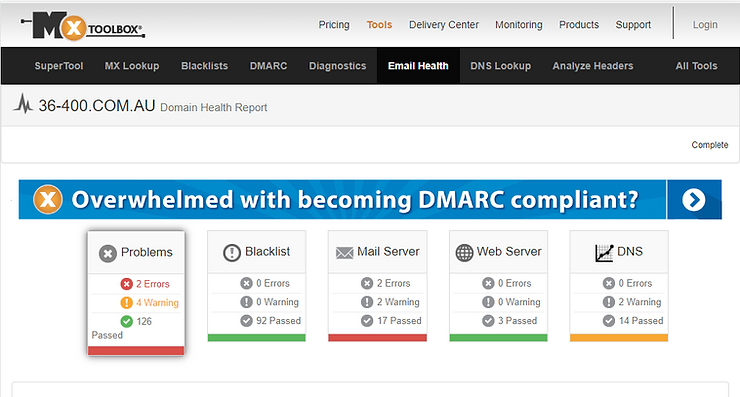Click the 36-400.COM.AU domain heading

(x=97, y=106)
